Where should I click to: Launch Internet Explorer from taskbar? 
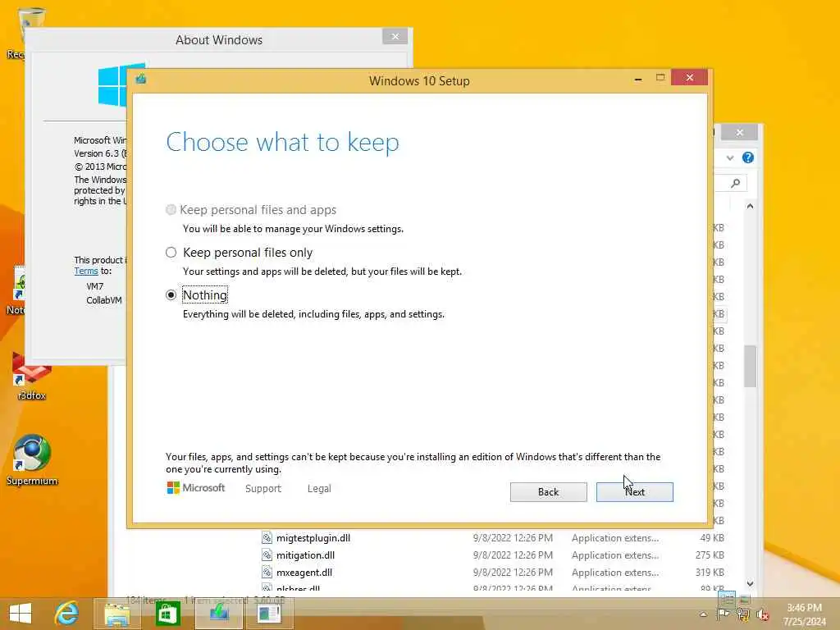(x=66, y=614)
